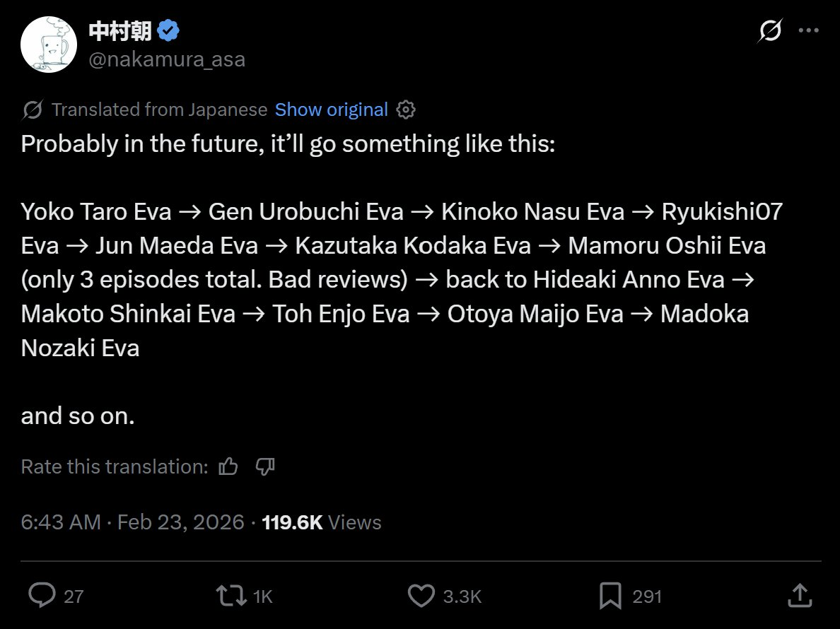Click the Grok icon beside Translated from Japanese
The width and height of the screenshot is (840, 629).
pyautogui.click(x=33, y=110)
